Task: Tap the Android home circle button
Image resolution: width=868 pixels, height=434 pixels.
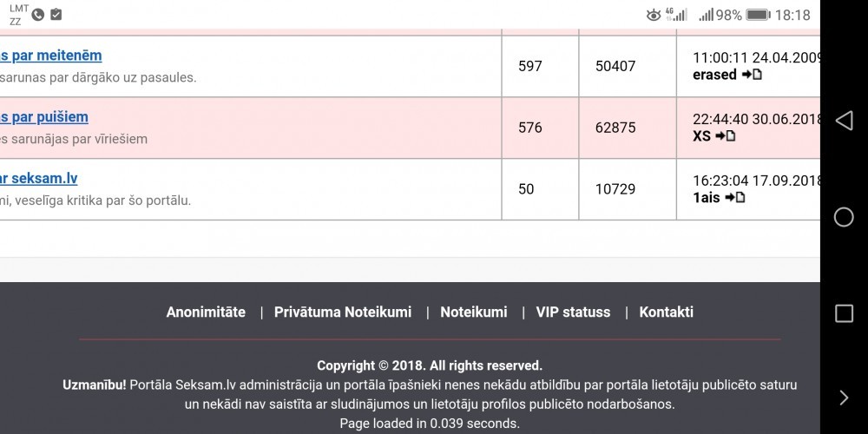Action: [844, 217]
